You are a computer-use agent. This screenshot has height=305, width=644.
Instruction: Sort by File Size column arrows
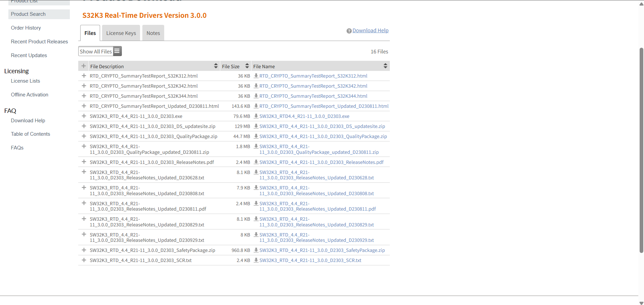(x=247, y=66)
